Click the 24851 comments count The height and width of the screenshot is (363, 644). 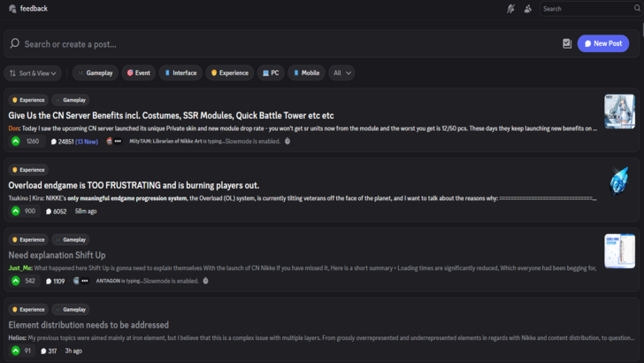(62, 142)
